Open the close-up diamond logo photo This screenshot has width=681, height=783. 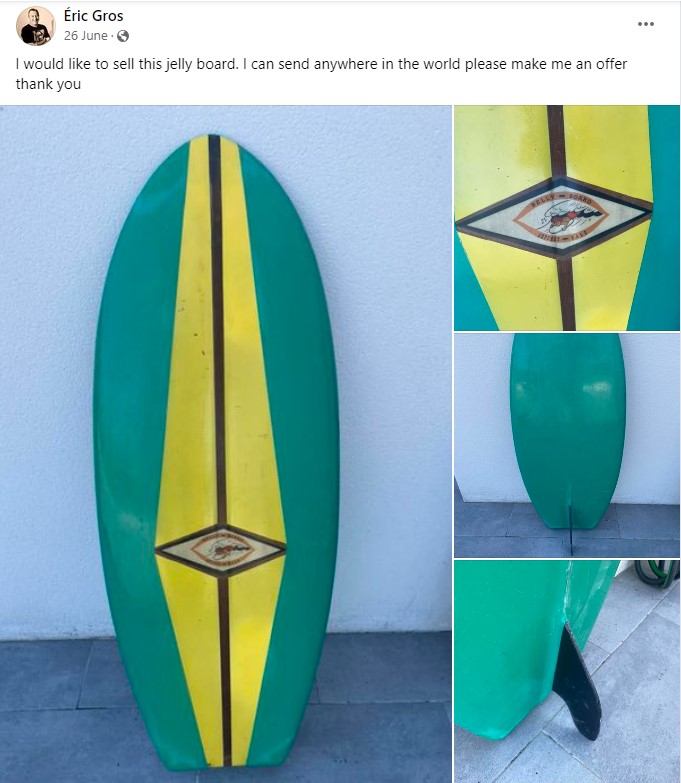point(567,218)
